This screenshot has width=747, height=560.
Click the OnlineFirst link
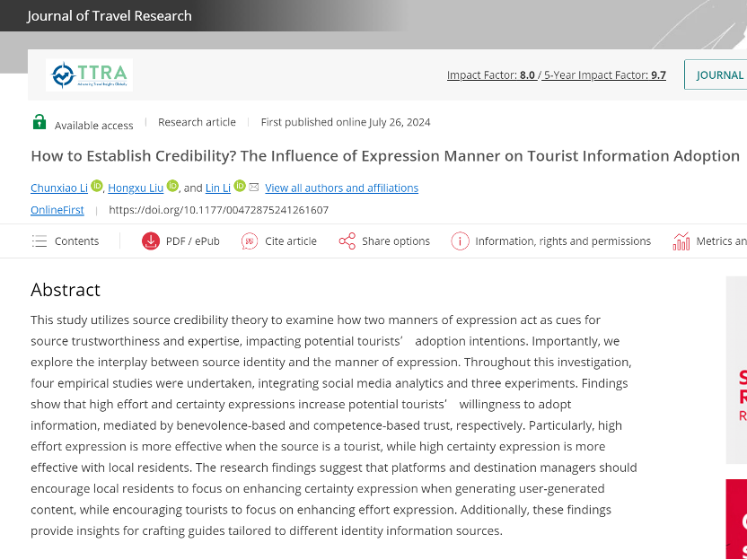(57, 210)
